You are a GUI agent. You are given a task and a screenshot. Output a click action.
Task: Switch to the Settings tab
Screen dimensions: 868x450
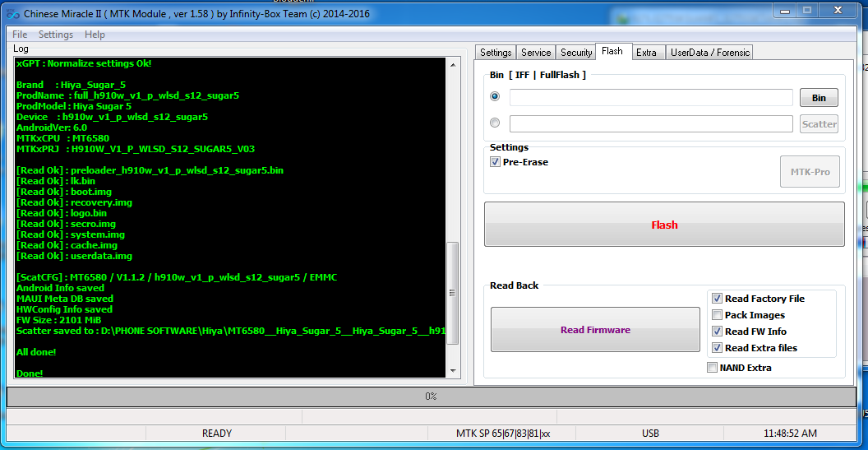click(496, 52)
